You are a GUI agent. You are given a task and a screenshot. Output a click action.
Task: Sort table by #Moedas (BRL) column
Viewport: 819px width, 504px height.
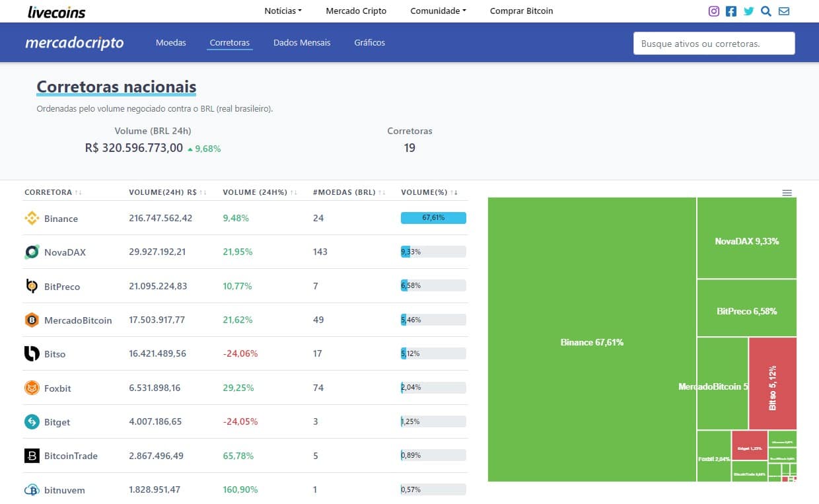click(x=349, y=192)
